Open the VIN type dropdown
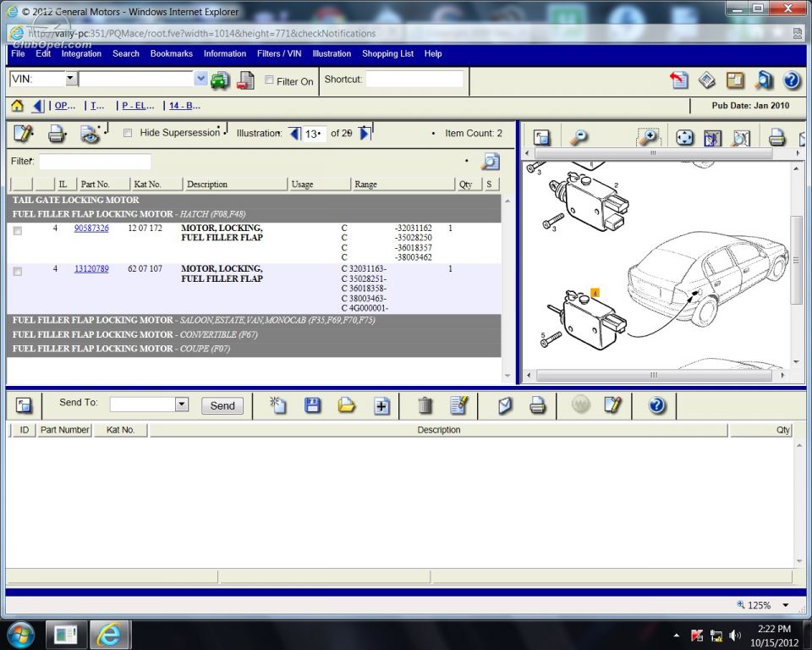The height and width of the screenshot is (650, 812). pyautogui.click(x=71, y=79)
